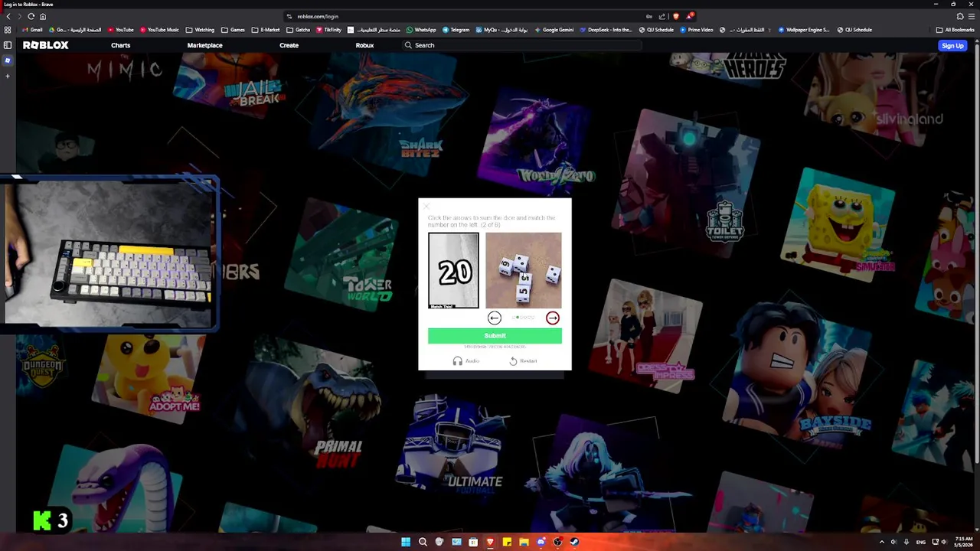Viewport: 980px width, 551px height.
Task: Click the Sign Up button
Action: pyautogui.click(x=952, y=46)
